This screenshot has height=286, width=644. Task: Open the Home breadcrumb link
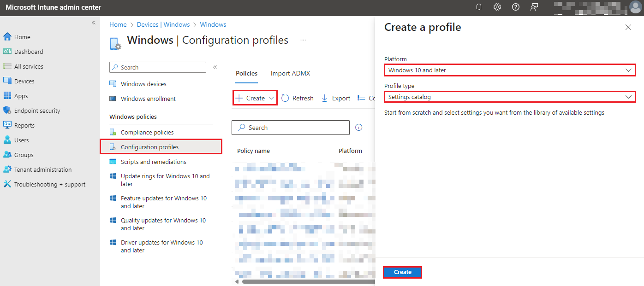coord(118,24)
